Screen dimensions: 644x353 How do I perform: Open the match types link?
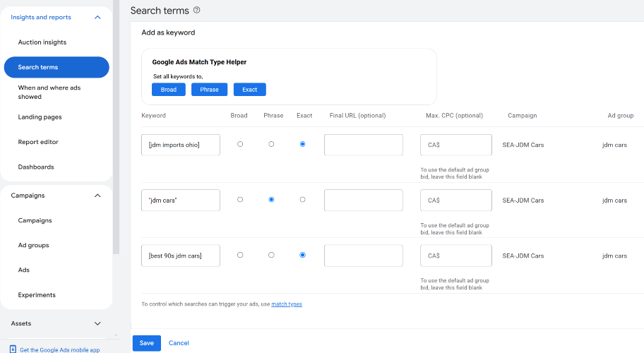coord(287,304)
